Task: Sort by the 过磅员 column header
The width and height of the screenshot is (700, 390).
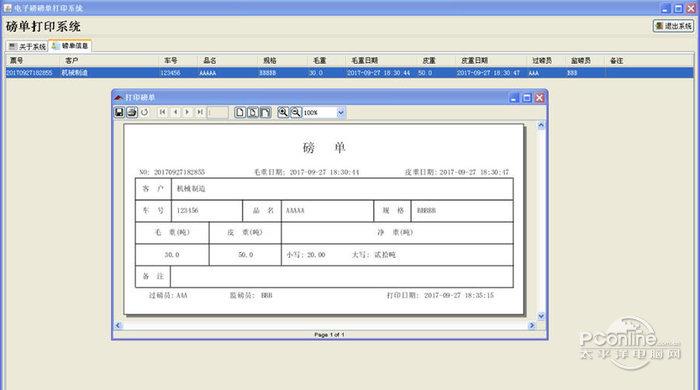Action: tap(546, 60)
